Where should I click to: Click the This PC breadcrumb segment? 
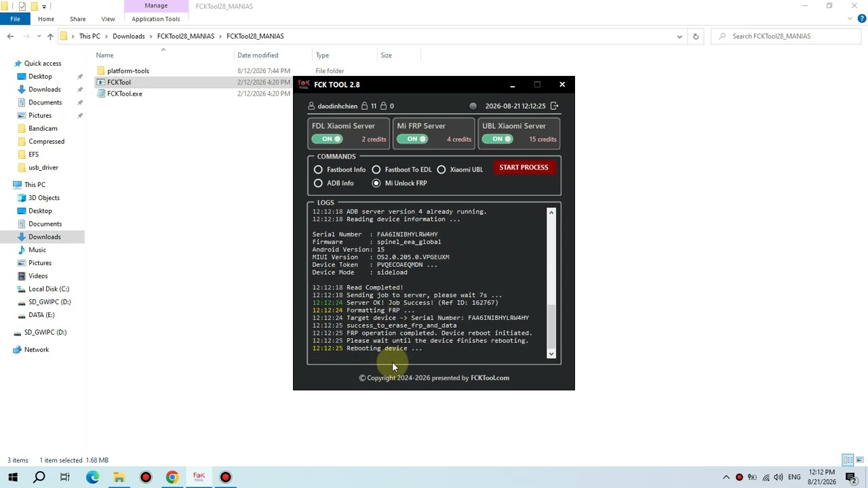(x=90, y=36)
